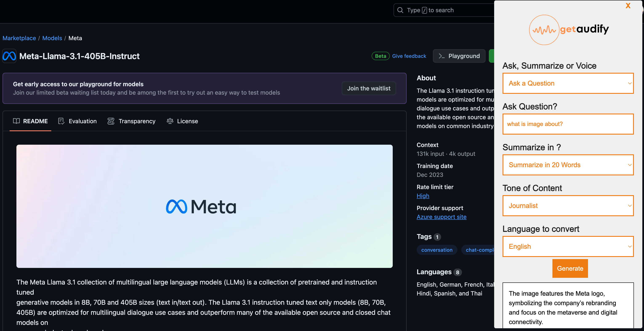Click the Playground terminal prompt icon
This screenshot has height=331, width=644.
pyautogui.click(x=442, y=56)
